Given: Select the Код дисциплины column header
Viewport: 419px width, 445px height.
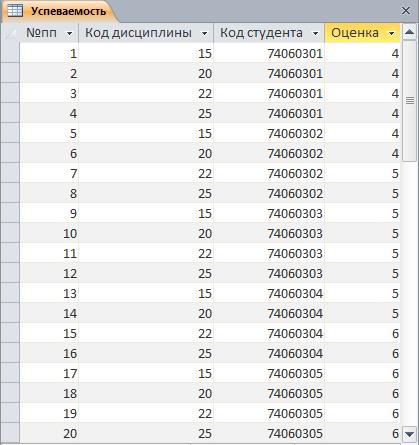Looking at the screenshot, I should [146, 33].
